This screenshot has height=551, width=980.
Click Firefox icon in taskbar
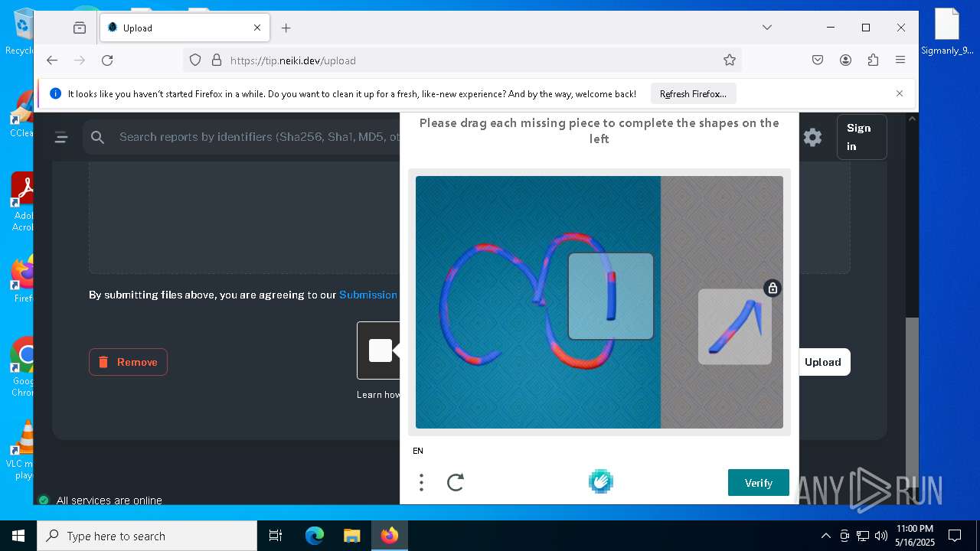(390, 536)
